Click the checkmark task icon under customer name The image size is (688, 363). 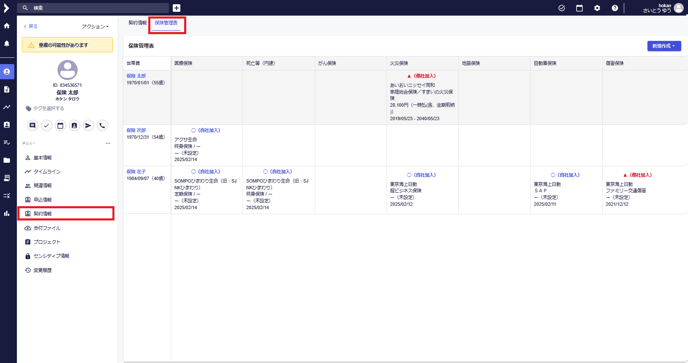click(x=47, y=126)
